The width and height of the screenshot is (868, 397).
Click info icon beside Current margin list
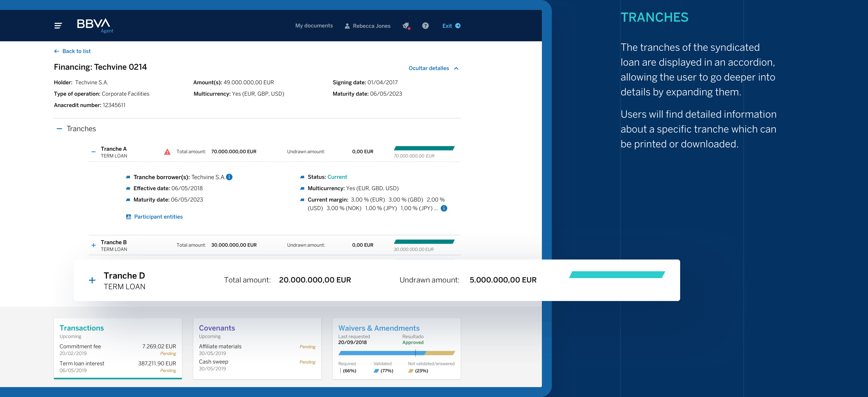point(444,208)
